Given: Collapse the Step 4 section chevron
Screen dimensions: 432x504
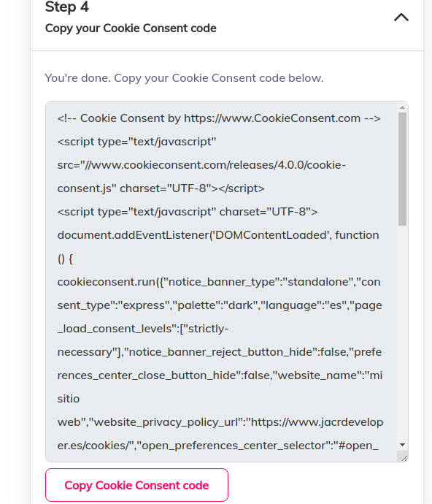Looking at the screenshot, I should click(401, 18).
